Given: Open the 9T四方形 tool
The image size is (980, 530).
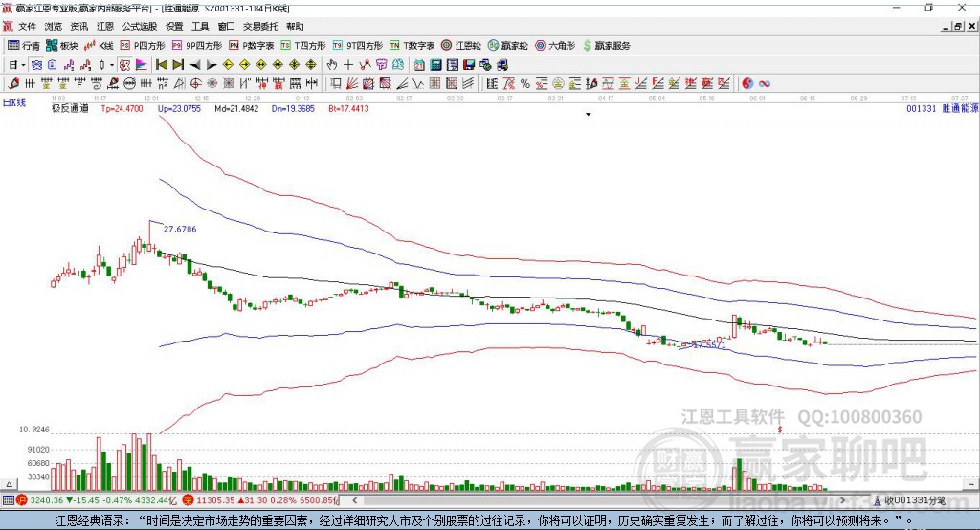Looking at the screenshot, I should pos(358,46).
